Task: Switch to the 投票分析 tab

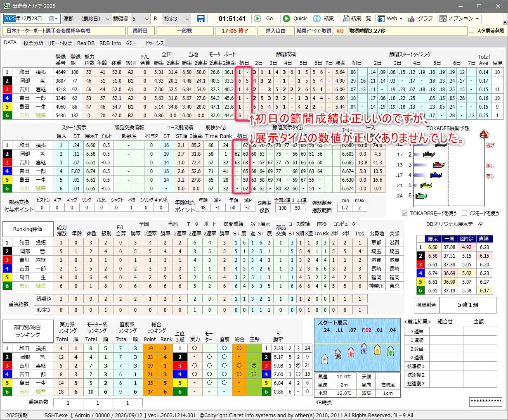Action: [x=33, y=43]
